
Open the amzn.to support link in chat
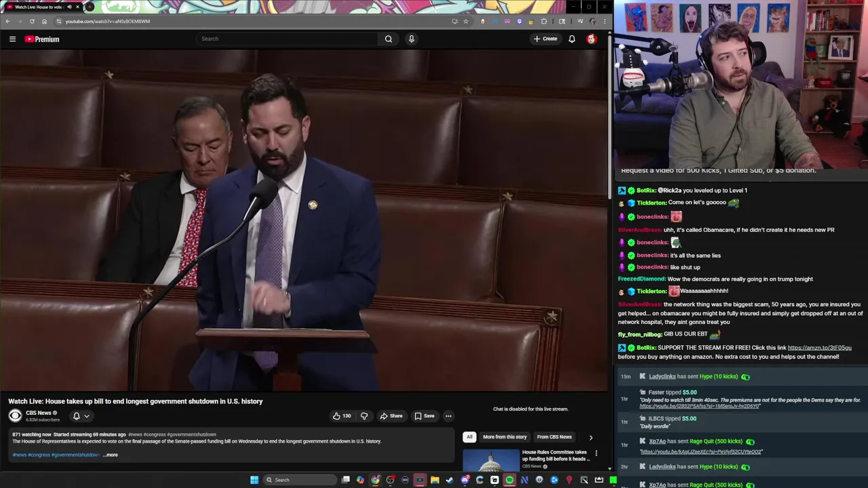[x=819, y=348]
